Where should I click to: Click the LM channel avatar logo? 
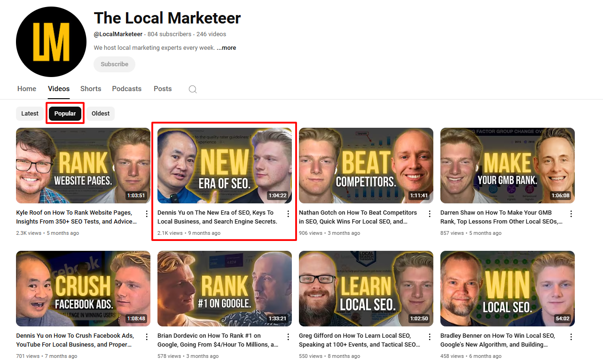(51, 41)
